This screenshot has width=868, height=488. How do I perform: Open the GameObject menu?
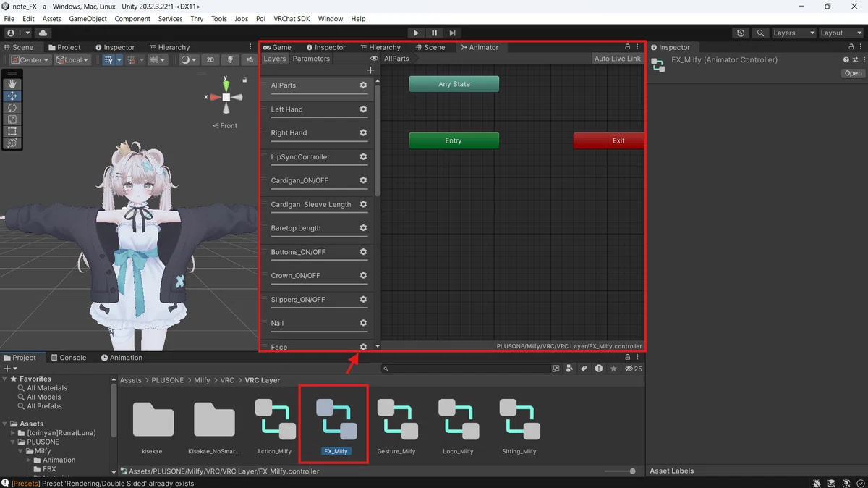pyautogui.click(x=88, y=18)
